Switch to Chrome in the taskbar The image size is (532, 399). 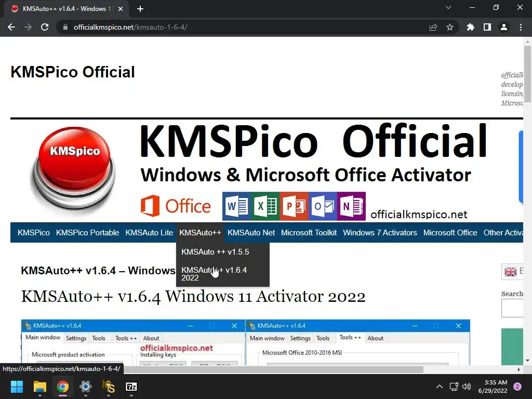click(x=63, y=387)
